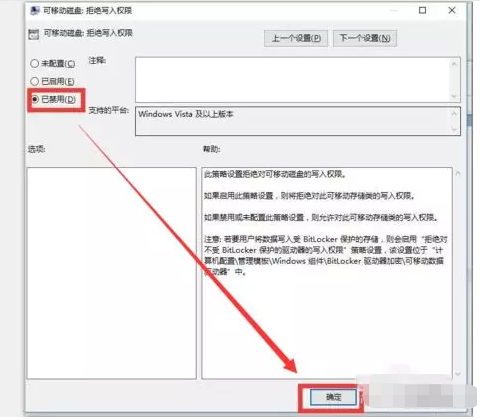The height and width of the screenshot is (420, 480).
Task: Click inside the 注释 comment text box
Action: [293, 80]
